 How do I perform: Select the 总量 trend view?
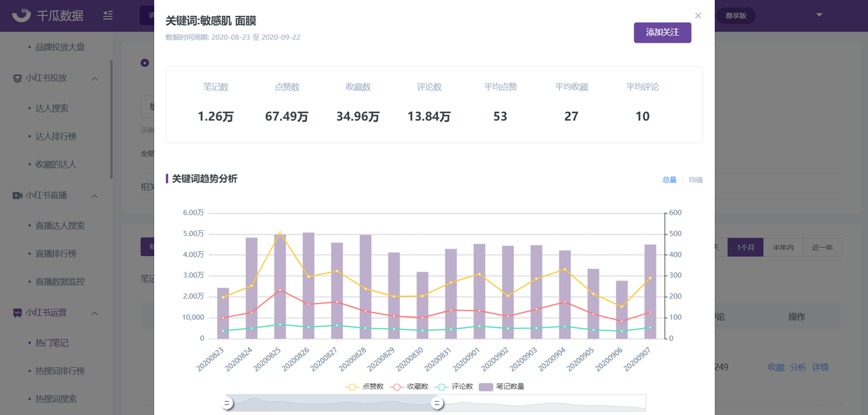[669, 180]
